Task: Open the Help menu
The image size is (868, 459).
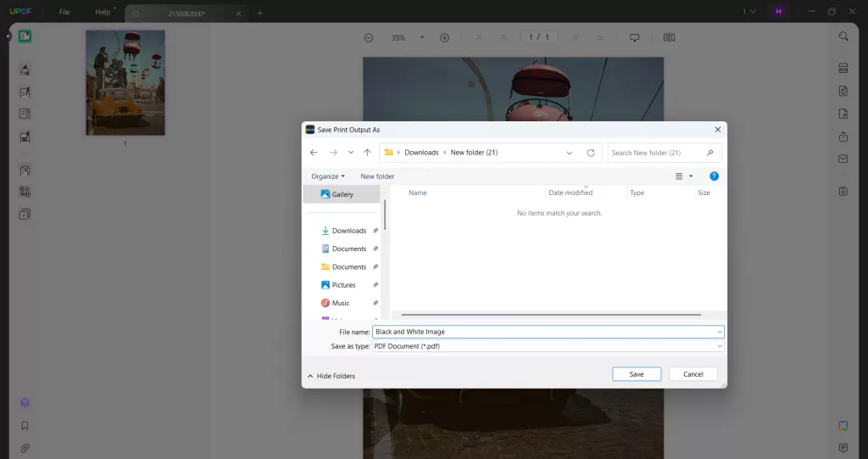Action: coord(103,12)
